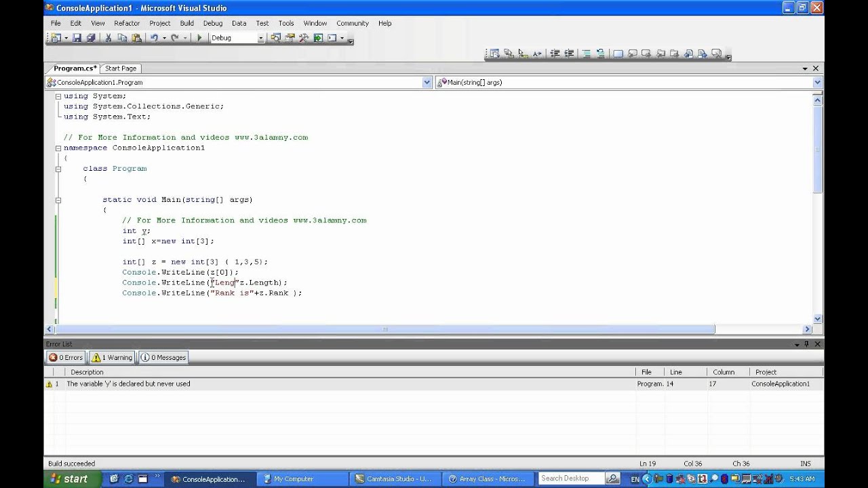
Task: Select the Program.cs tab
Action: pyautogui.click(x=75, y=68)
